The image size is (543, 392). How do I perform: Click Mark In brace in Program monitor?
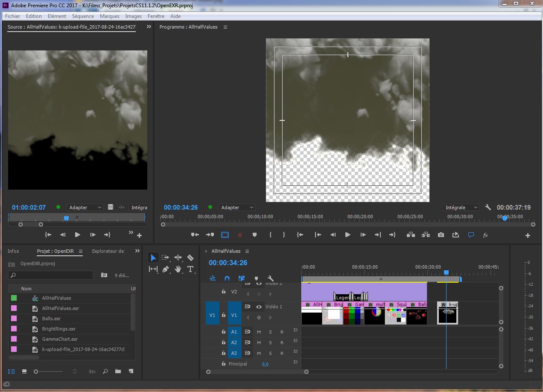[x=270, y=235]
